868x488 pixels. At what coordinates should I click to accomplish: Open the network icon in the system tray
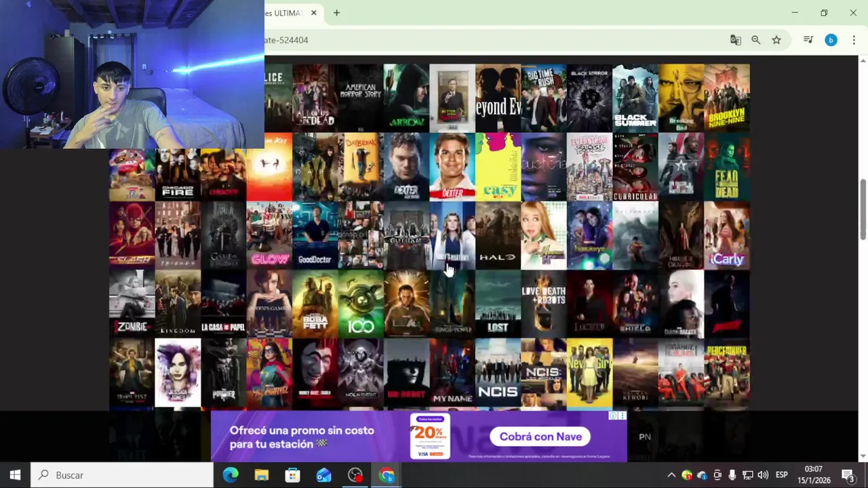pyautogui.click(x=747, y=475)
